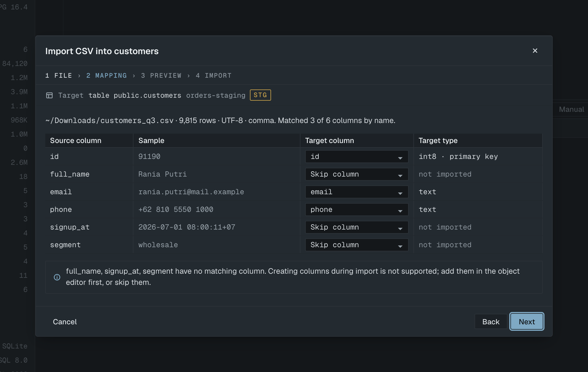Open target column dropdown for id row
The width and height of the screenshot is (588, 372).
click(x=357, y=157)
